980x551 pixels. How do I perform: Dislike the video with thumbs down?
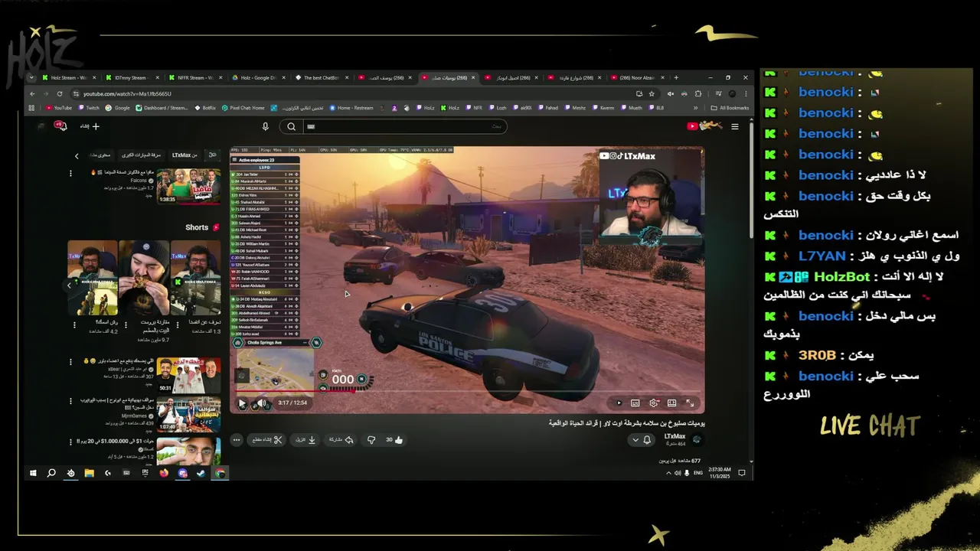click(371, 440)
